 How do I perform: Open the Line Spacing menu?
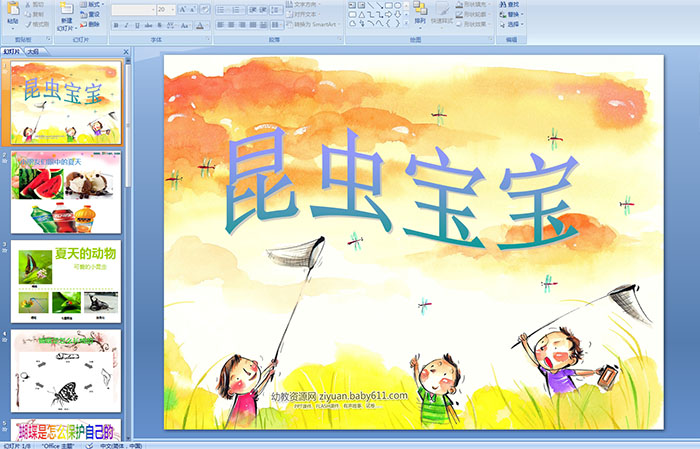coord(276,10)
